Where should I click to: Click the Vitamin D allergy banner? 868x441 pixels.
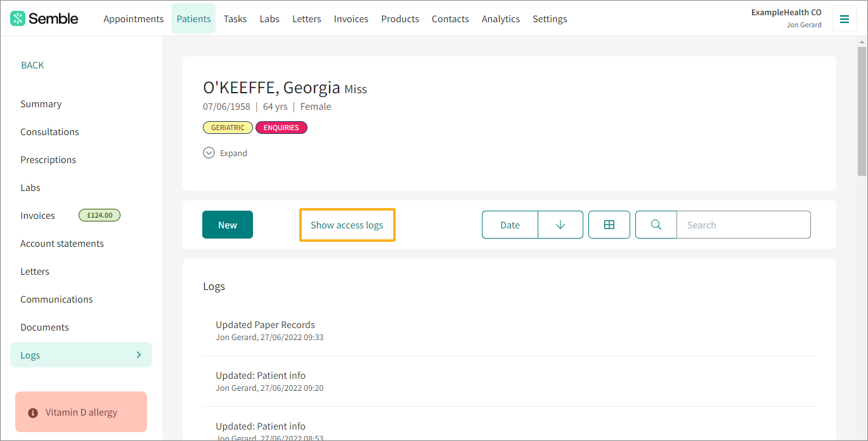(81, 412)
